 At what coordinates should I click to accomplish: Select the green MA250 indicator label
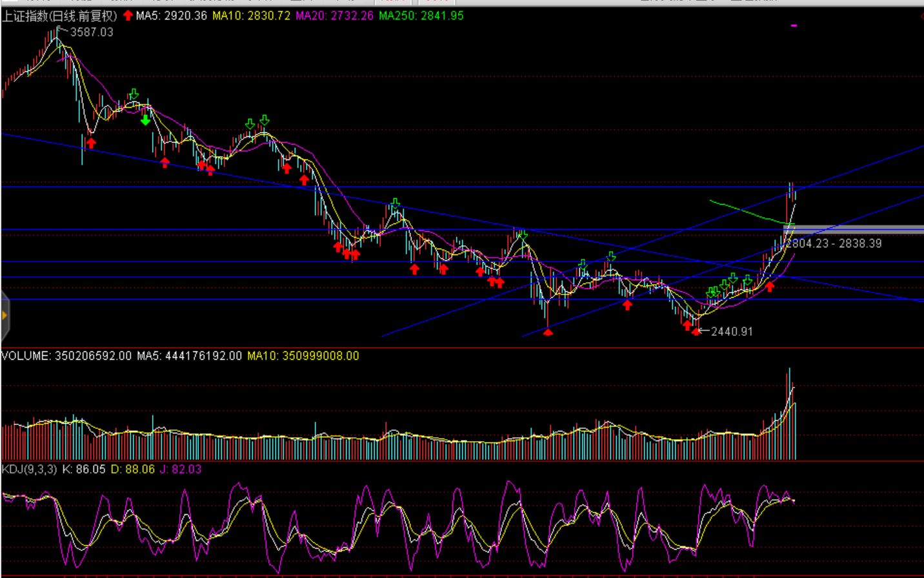pos(421,15)
